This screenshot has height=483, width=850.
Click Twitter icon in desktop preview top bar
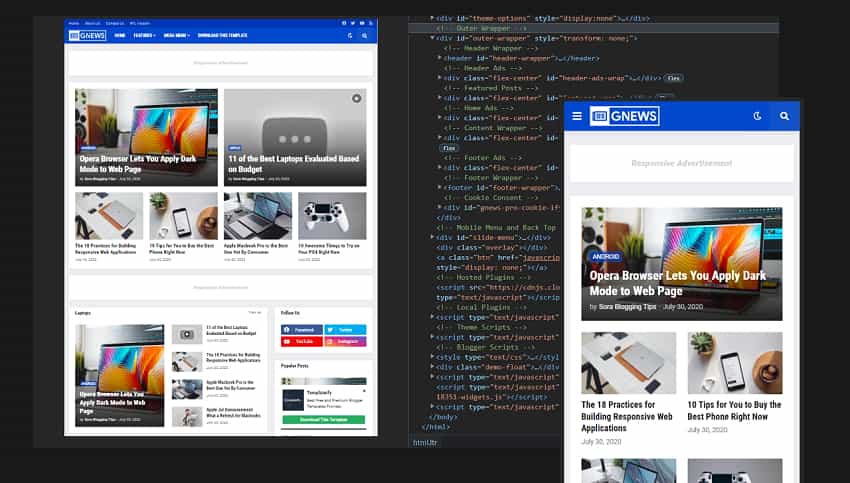[353, 23]
